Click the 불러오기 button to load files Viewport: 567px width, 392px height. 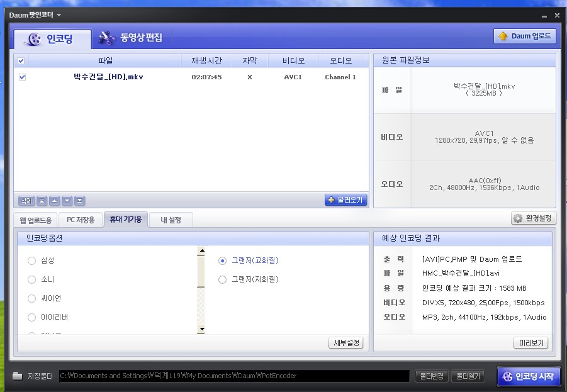[345, 200]
